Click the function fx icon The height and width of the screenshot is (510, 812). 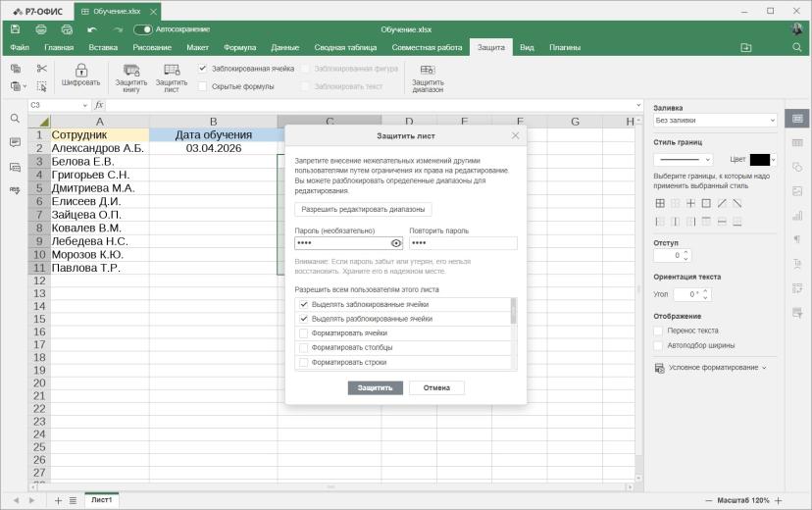99,105
